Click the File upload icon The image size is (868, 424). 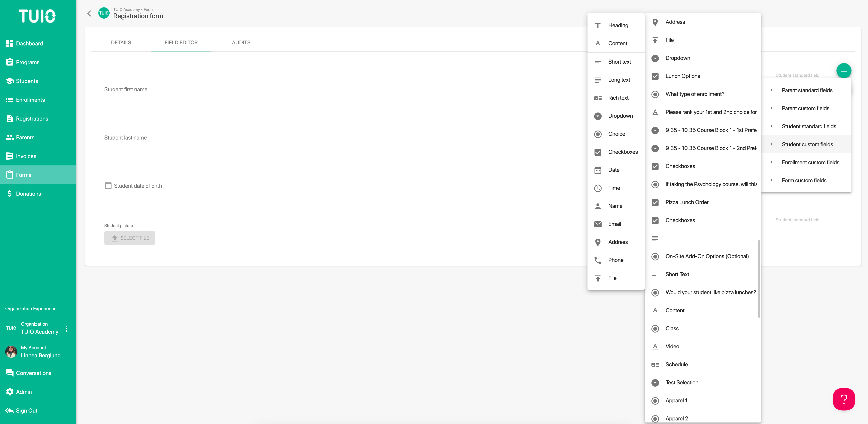click(598, 278)
